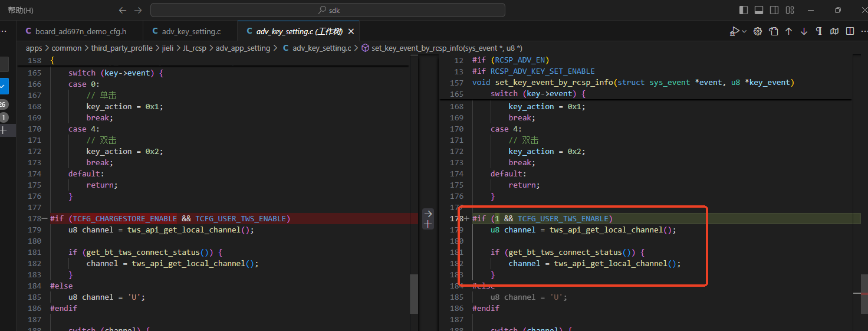Click the sdk search command center

click(x=328, y=10)
